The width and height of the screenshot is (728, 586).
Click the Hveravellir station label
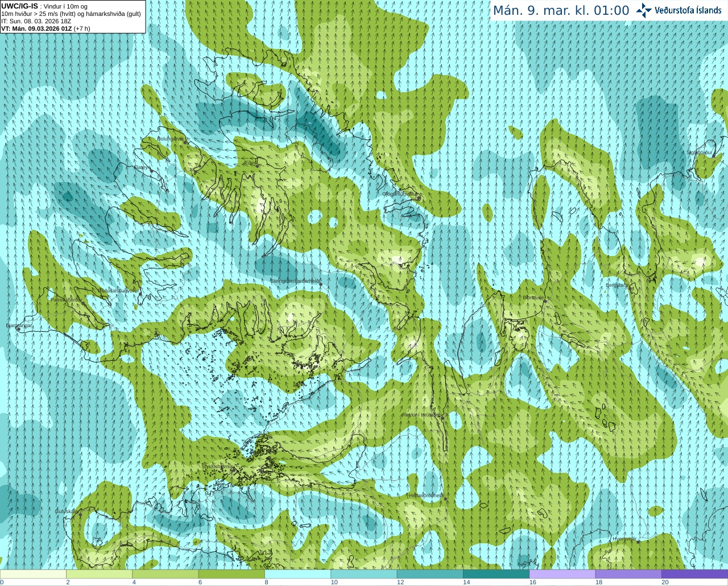624,539
